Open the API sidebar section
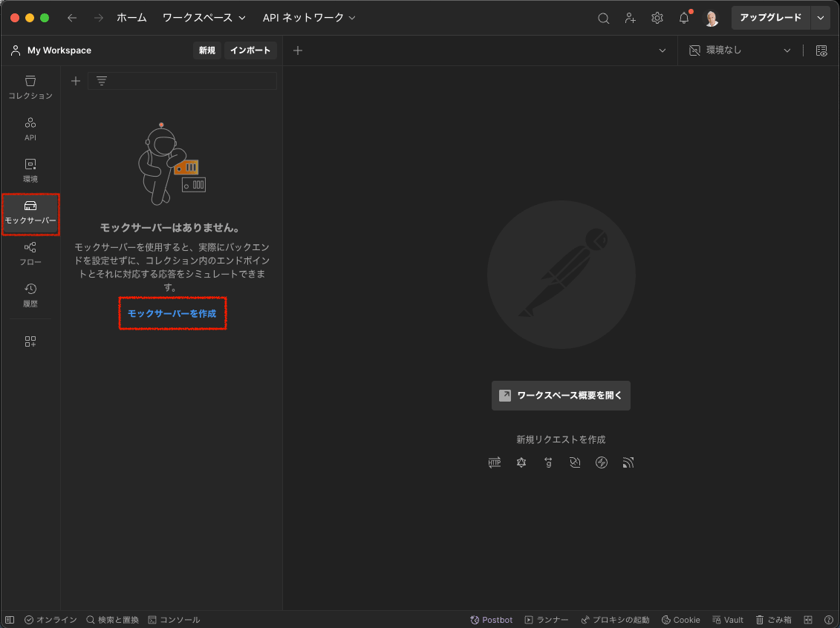The image size is (840, 628). 30,129
